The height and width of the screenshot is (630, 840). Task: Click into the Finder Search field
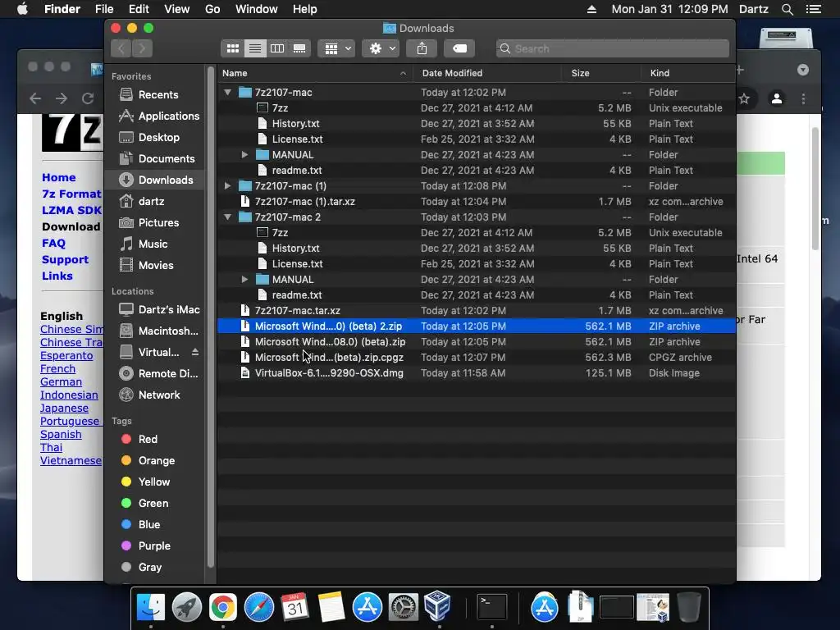612,48
